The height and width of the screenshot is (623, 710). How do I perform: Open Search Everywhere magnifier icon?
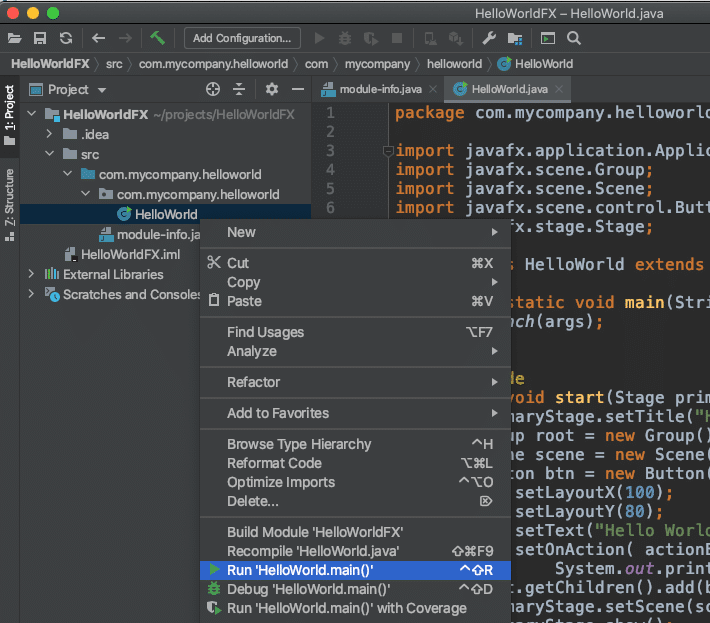tap(574, 38)
